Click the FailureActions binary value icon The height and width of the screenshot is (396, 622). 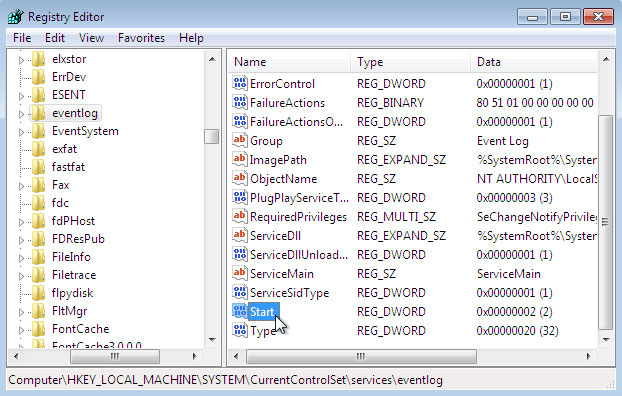coord(240,102)
